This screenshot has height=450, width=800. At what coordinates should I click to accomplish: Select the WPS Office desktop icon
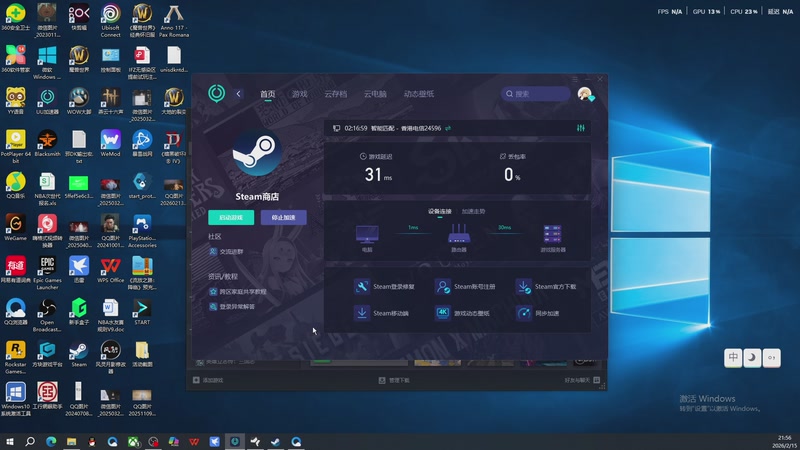click(110, 269)
